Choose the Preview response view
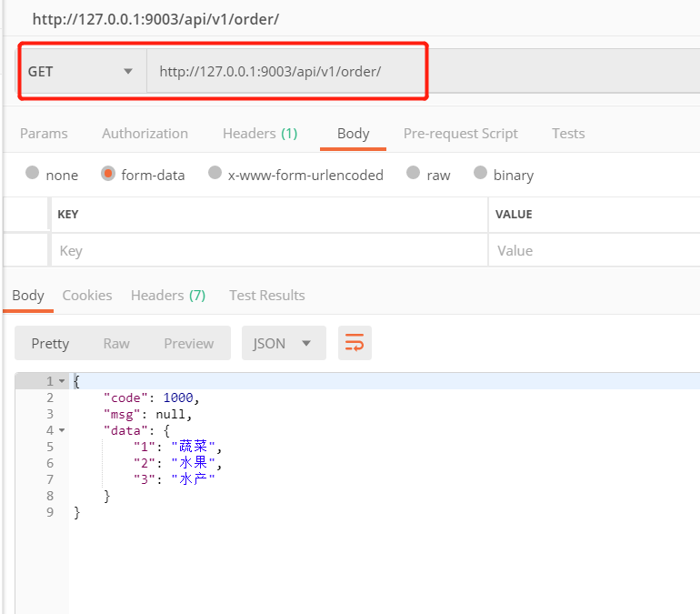Screen dimensions: 700x614 pyautogui.click(x=189, y=344)
